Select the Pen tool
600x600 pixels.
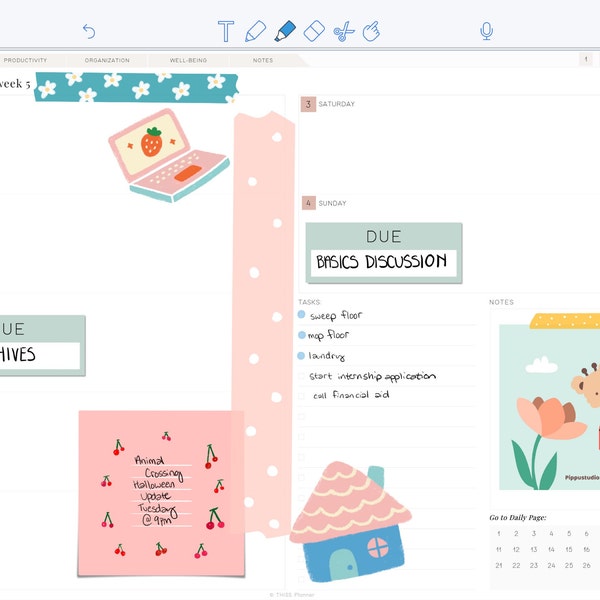point(255,31)
